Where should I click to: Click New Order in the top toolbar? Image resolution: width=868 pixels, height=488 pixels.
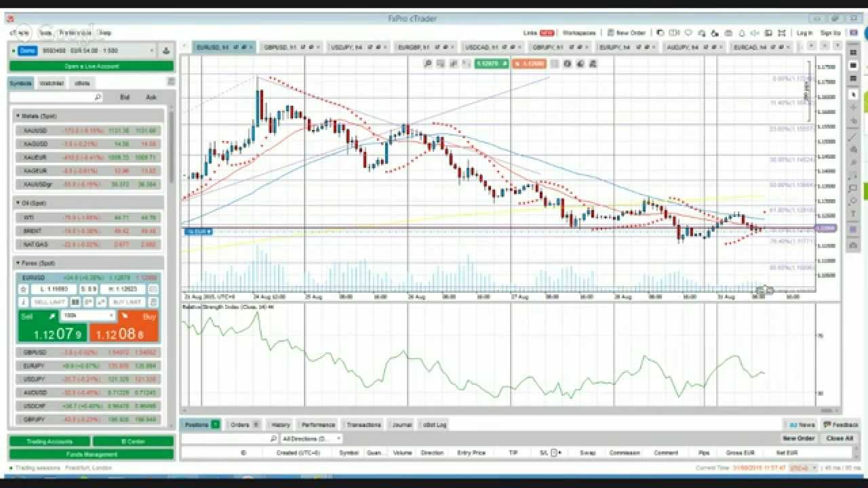[627, 33]
